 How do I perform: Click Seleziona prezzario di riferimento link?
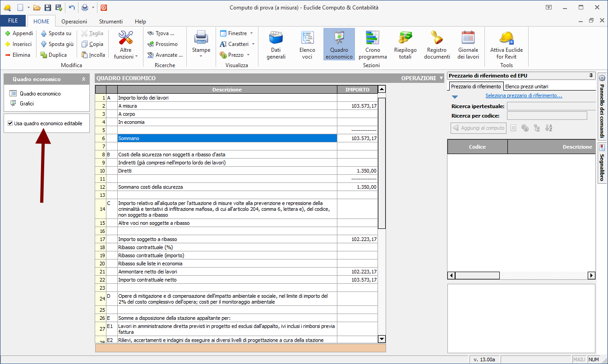(x=523, y=96)
